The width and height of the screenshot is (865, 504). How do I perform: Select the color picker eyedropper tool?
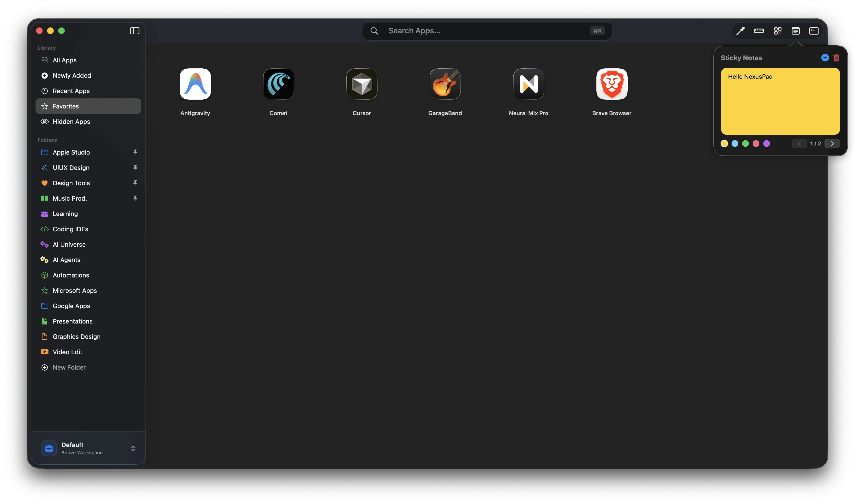point(740,31)
